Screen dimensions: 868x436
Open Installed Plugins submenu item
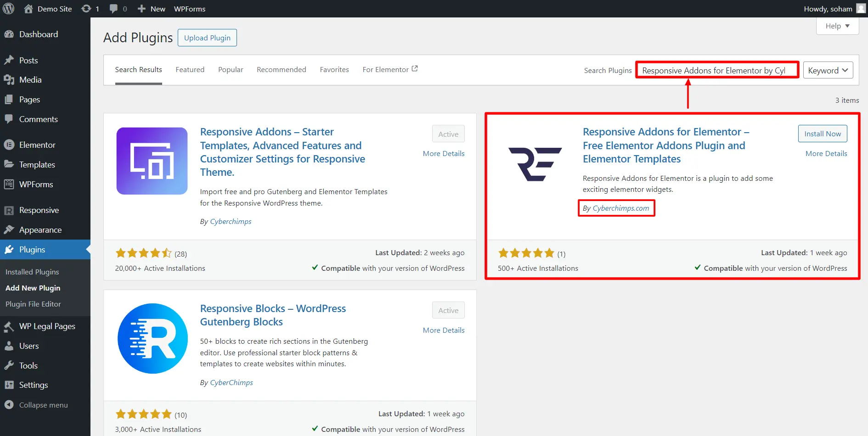32,272
